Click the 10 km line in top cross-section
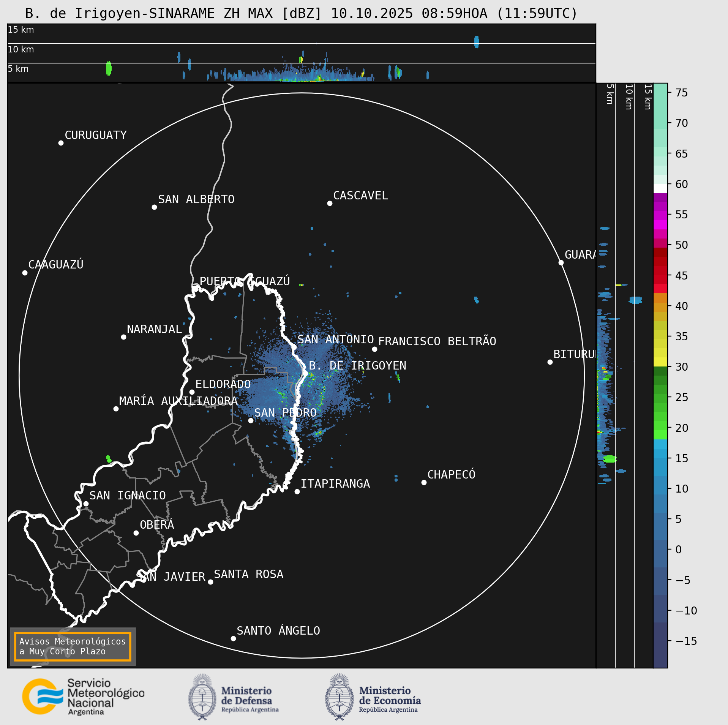 [302, 43]
